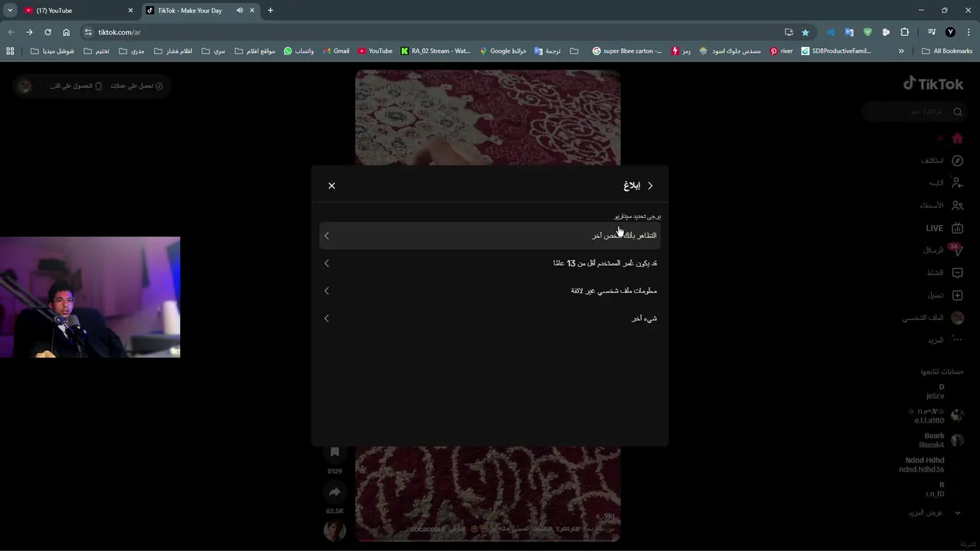Open the tab search dropdown arrow

coord(10,11)
